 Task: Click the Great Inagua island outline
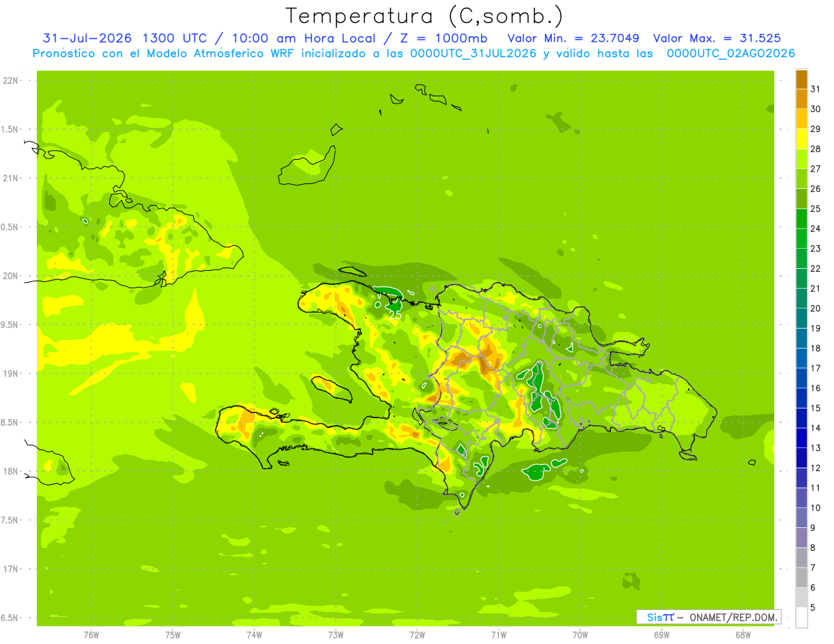click(307, 166)
